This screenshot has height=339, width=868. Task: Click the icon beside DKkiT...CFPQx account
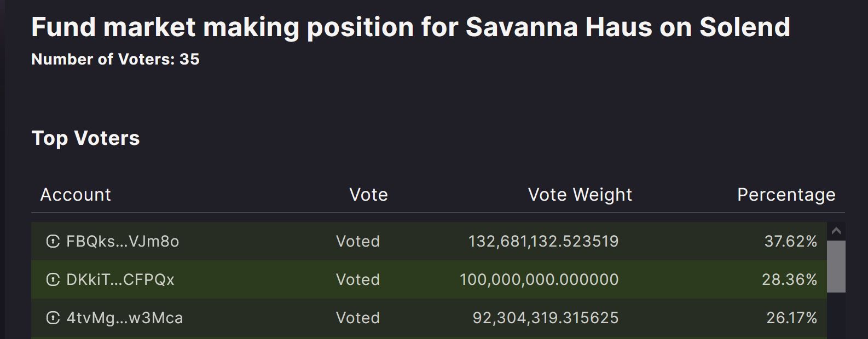tap(53, 279)
